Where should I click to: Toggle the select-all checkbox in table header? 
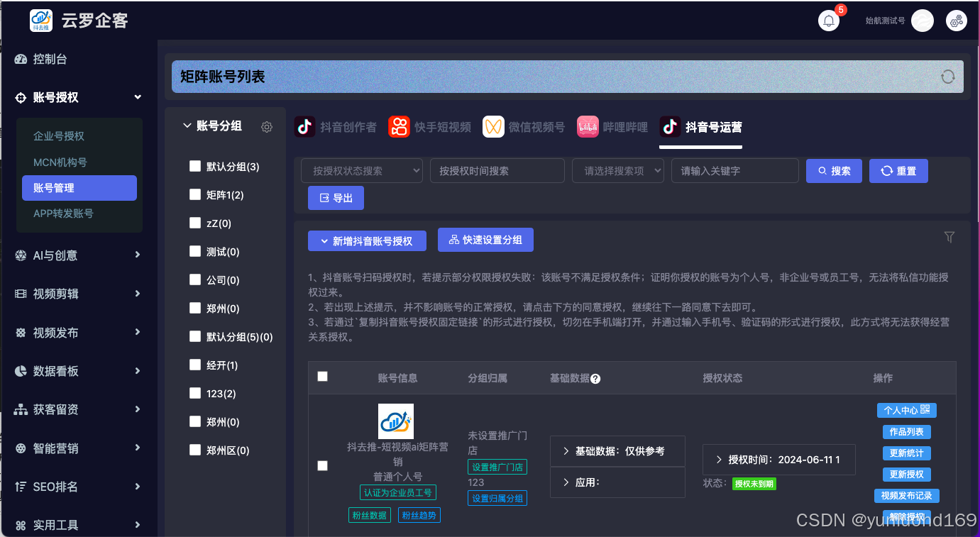322,377
